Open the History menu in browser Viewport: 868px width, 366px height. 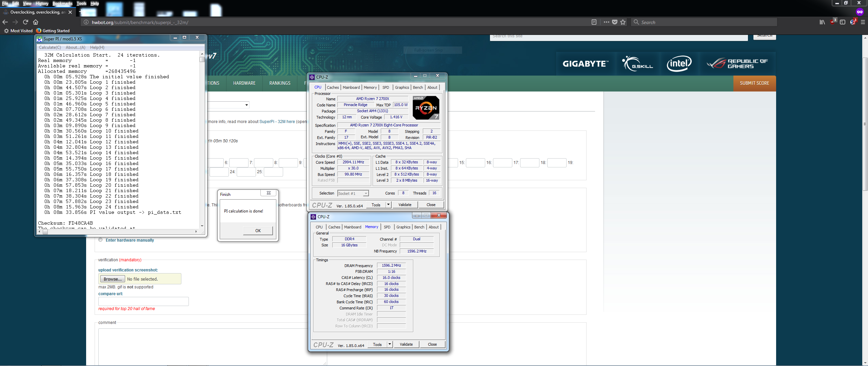tap(42, 3)
